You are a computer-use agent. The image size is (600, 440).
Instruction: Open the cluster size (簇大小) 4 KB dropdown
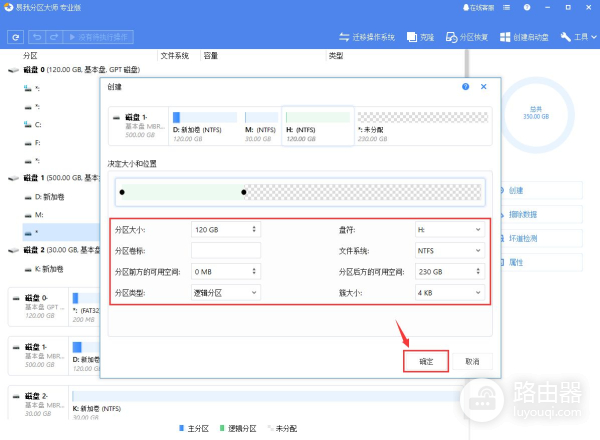tap(450, 293)
